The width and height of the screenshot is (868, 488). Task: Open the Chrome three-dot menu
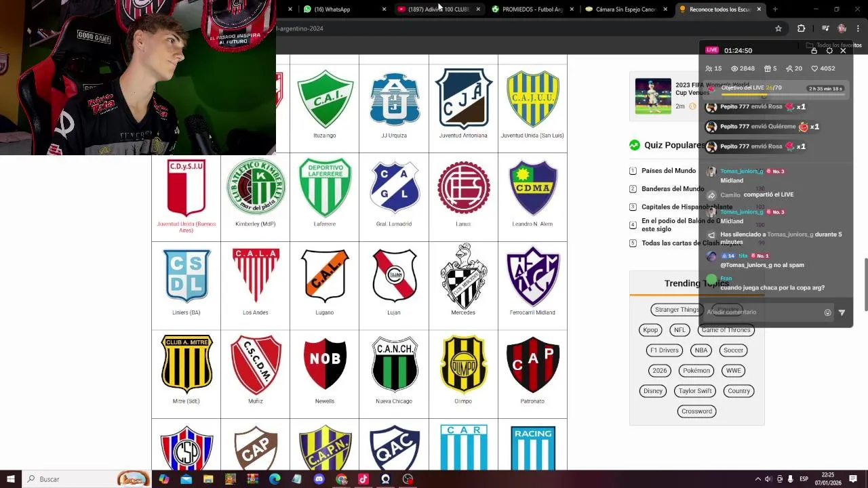tap(859, 28)
